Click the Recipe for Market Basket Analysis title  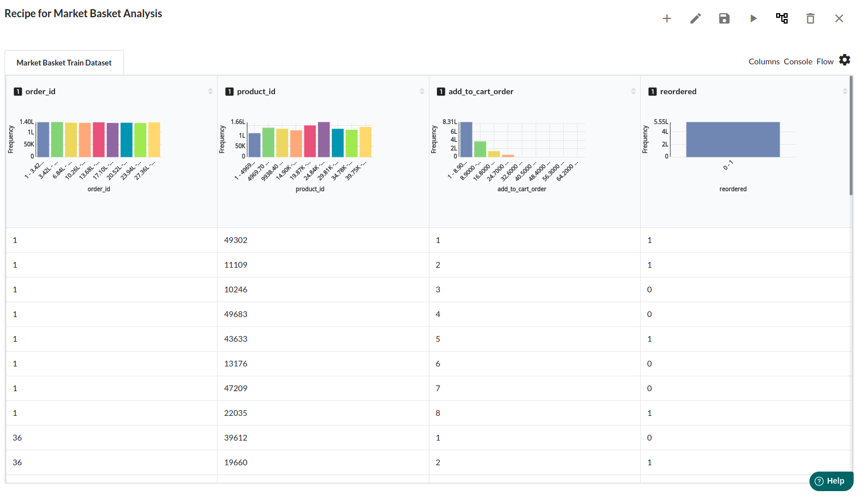coord(83,13)
